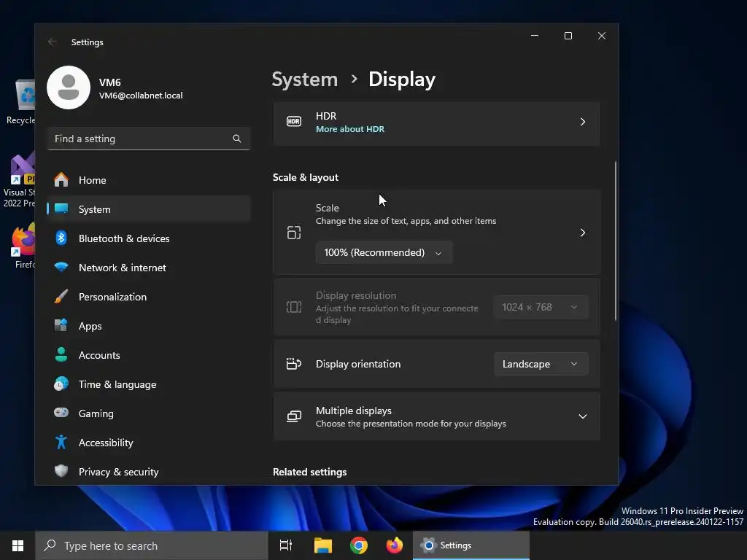Click the Find a setting search box

[x=149, y=139]
